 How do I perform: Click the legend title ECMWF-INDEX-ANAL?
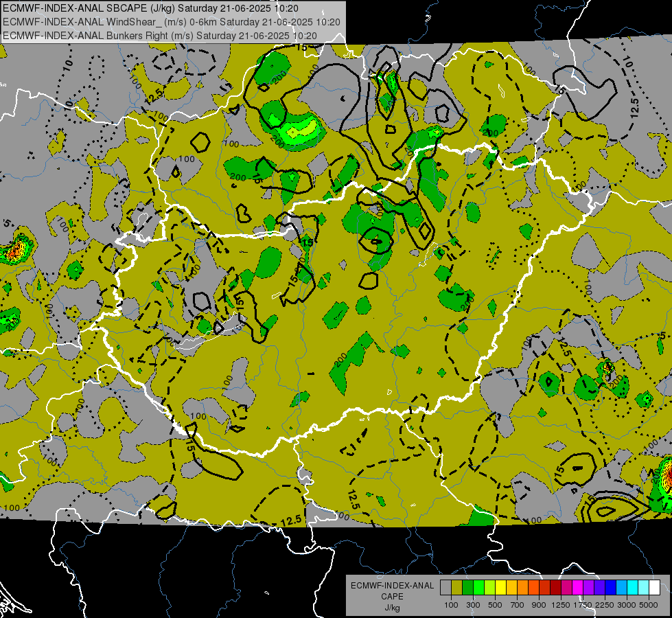pyautogui.click(x=392, y=586)
